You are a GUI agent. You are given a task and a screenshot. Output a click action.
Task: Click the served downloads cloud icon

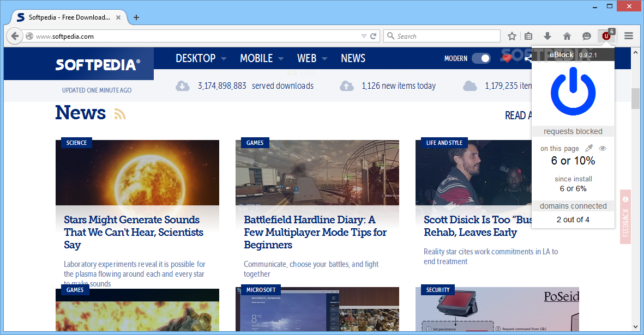click(x=183, y=86)
